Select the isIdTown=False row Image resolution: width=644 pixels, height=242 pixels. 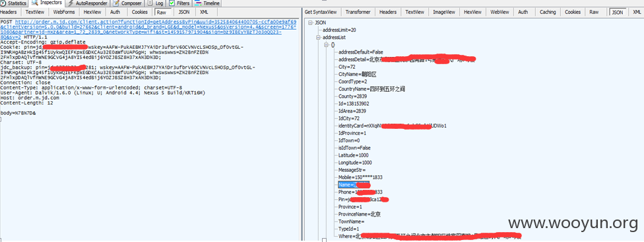point(354,147)
